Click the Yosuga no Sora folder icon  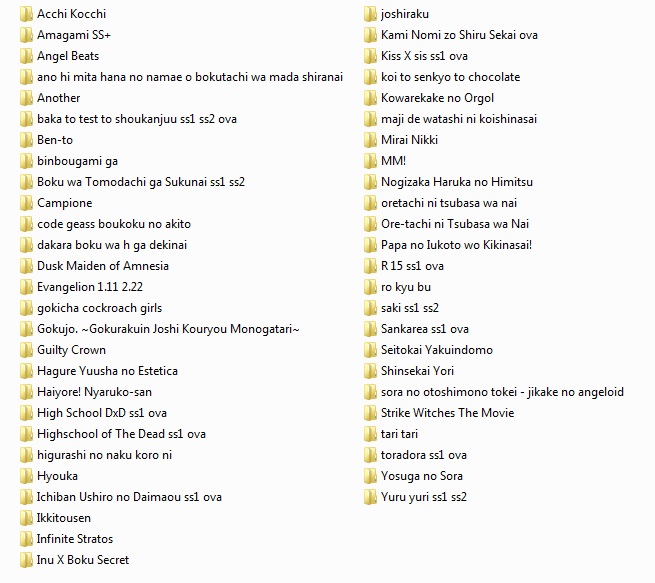point(370,476)
